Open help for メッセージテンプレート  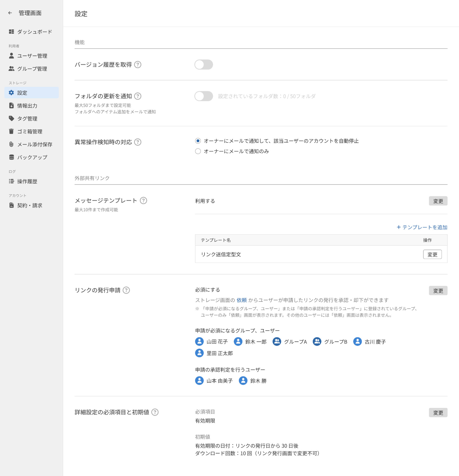(x=144, y=200)
